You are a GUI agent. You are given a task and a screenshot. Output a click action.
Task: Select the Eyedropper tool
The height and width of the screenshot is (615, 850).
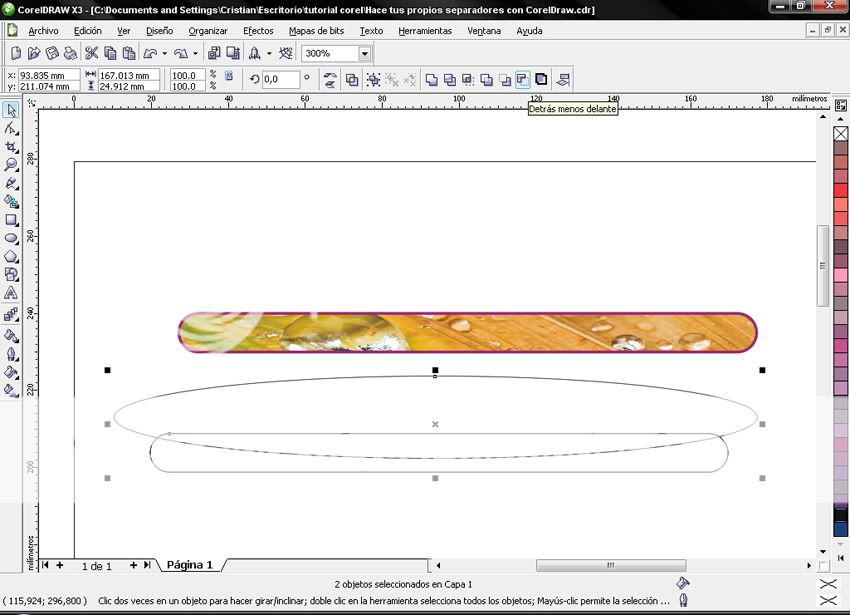point(11,336)
